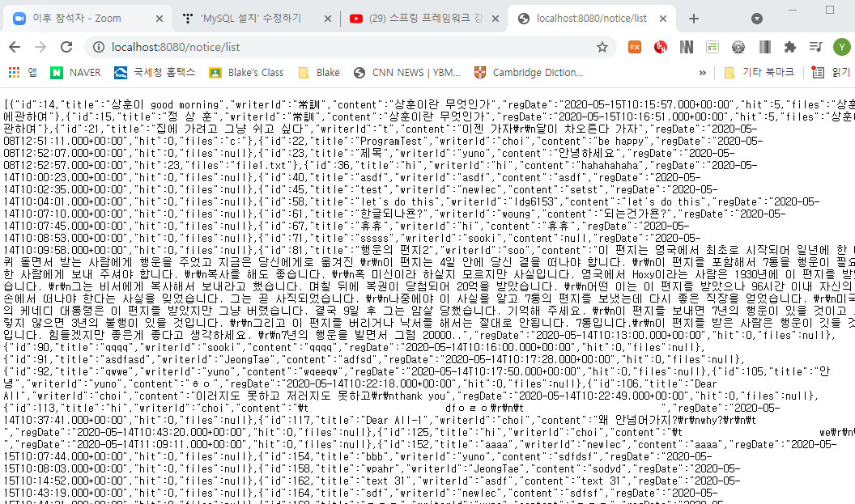Image resolution: width=855 pixels, height=504 pixels.
Task: Open the Blake's Class bookmark
Action: 246,73
